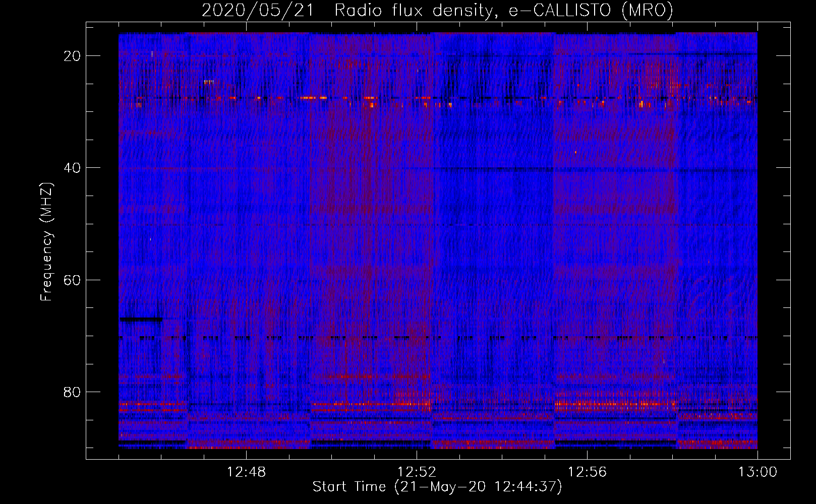Click the '80' frequency tick label
The image size is (816, 504).
click(72, 392)
